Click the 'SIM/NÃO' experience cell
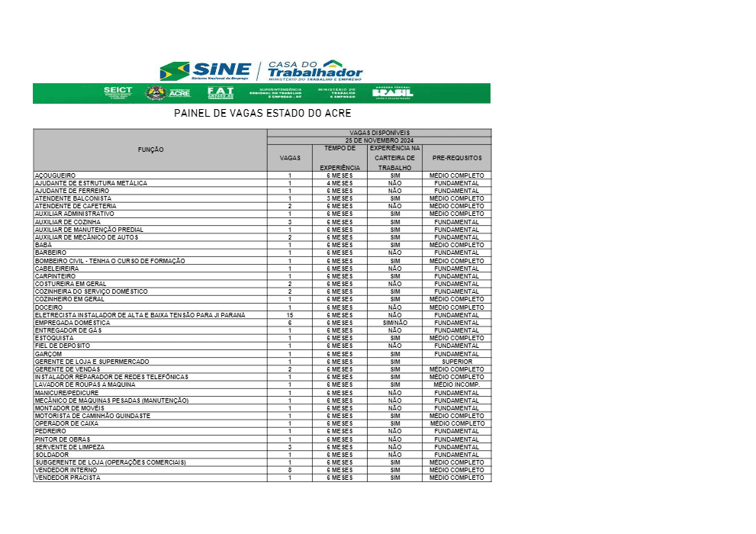Image resolution: width=756 pixels, height=534 pixels. click(x=395, y=323)
